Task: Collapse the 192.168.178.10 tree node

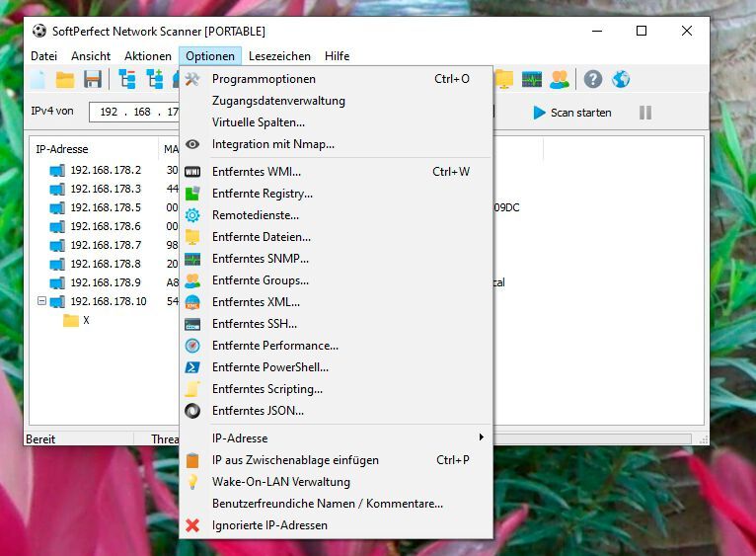Action: (x=41, y=301)
